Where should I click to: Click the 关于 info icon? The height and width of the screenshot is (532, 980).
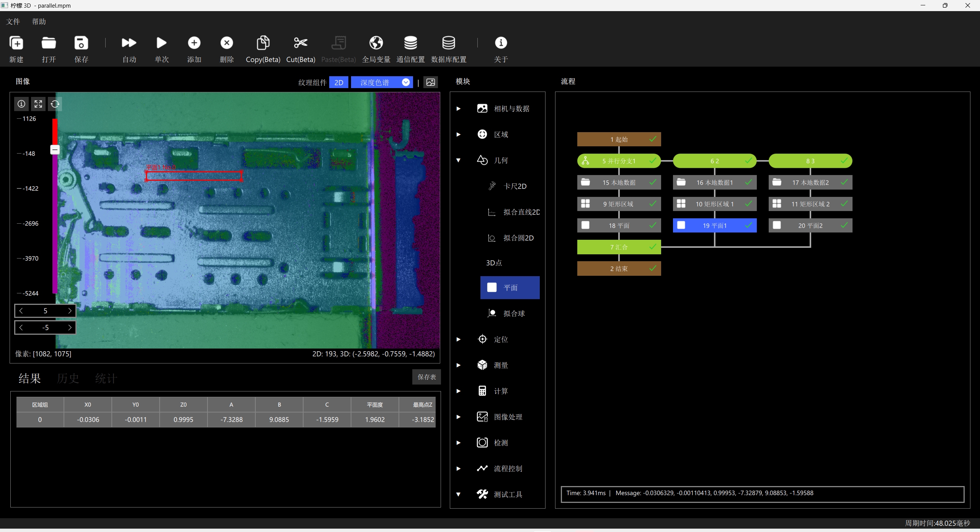(501, 43)
